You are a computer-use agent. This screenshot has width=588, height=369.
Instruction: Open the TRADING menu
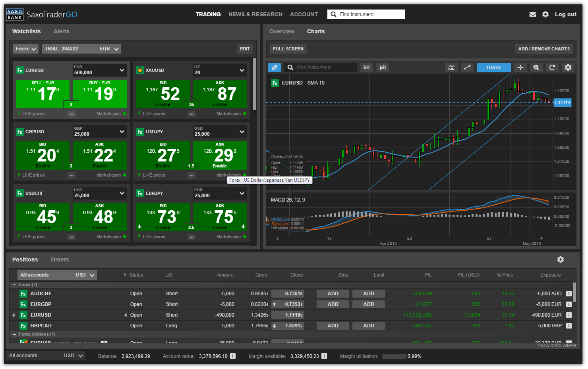pos(208,14)
